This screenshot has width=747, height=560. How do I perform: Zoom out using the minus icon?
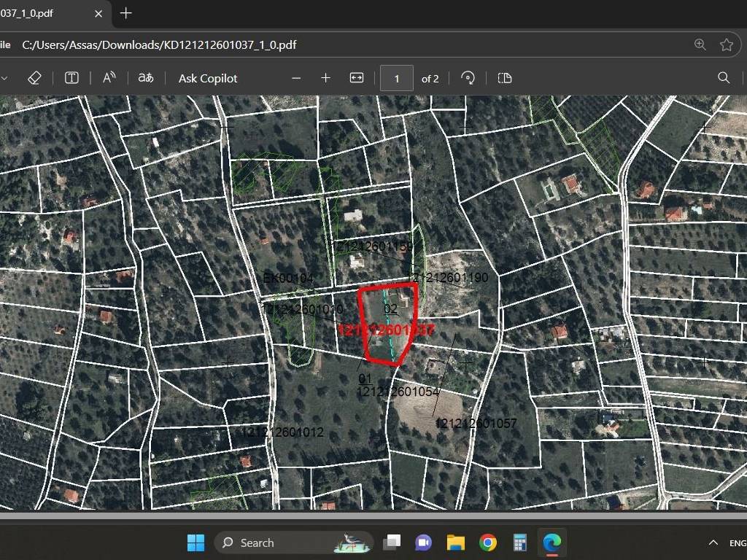point(296,78)
